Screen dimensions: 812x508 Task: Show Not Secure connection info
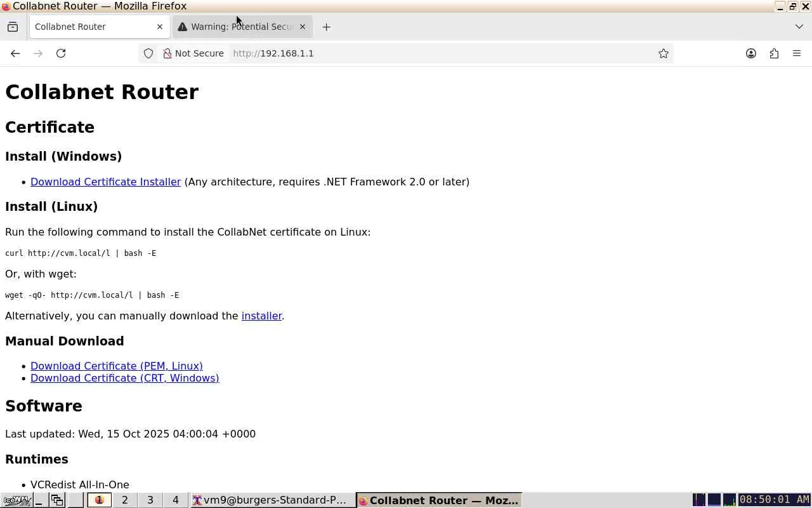193,53
